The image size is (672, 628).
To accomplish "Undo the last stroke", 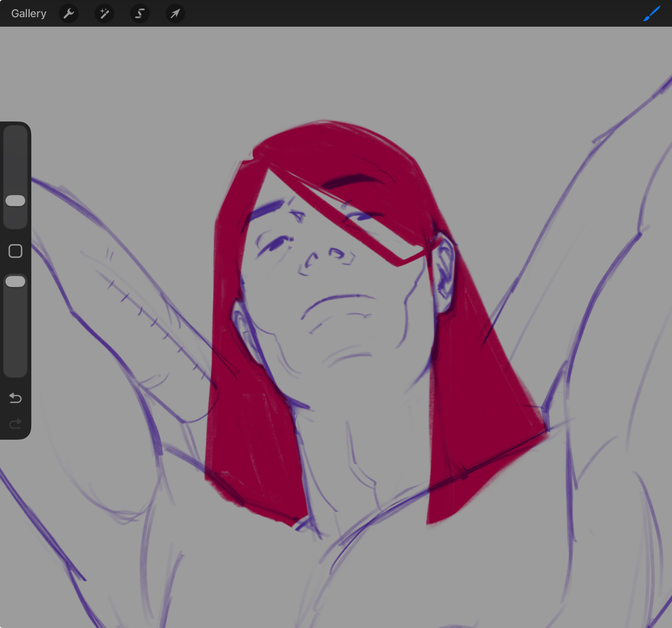I will coord(15,398).
